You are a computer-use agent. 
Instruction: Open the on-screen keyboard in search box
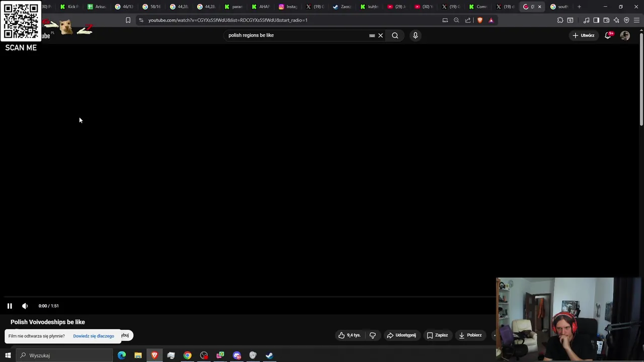(x=372, y=35)
